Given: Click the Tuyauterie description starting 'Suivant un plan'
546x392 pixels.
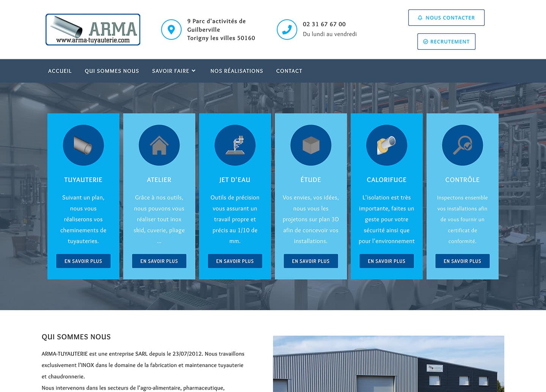Looking at the screenshot, I should [83, 219].
